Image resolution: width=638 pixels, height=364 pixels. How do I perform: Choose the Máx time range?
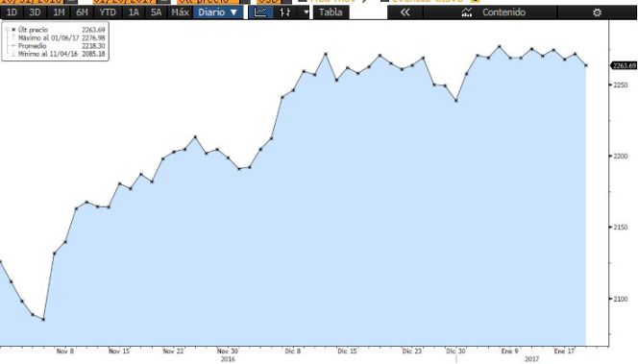tap(180, 12)
